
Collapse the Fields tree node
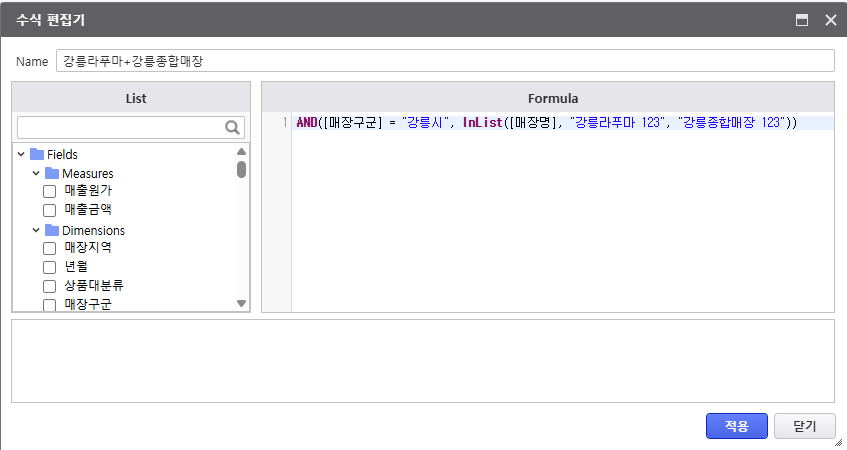[x=21, y=154]
